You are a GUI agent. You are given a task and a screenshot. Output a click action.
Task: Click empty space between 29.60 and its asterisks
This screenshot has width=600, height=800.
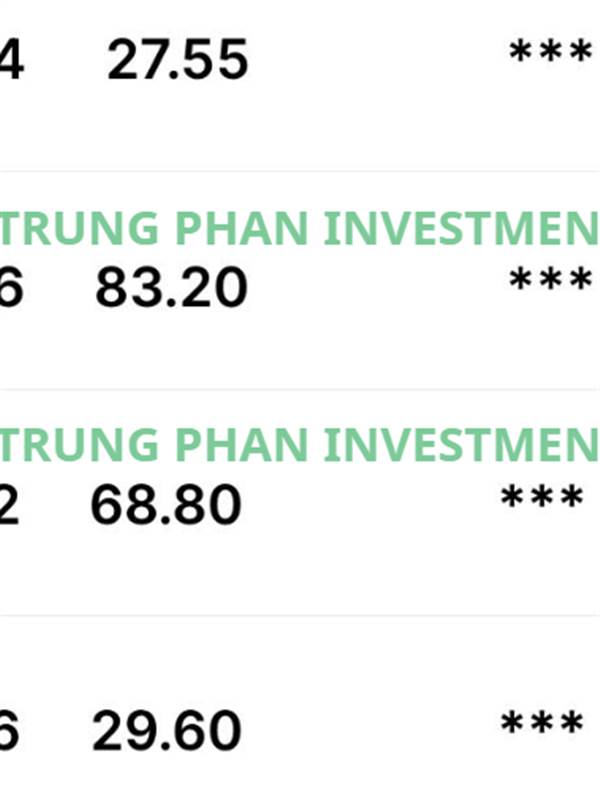point(370,733)
